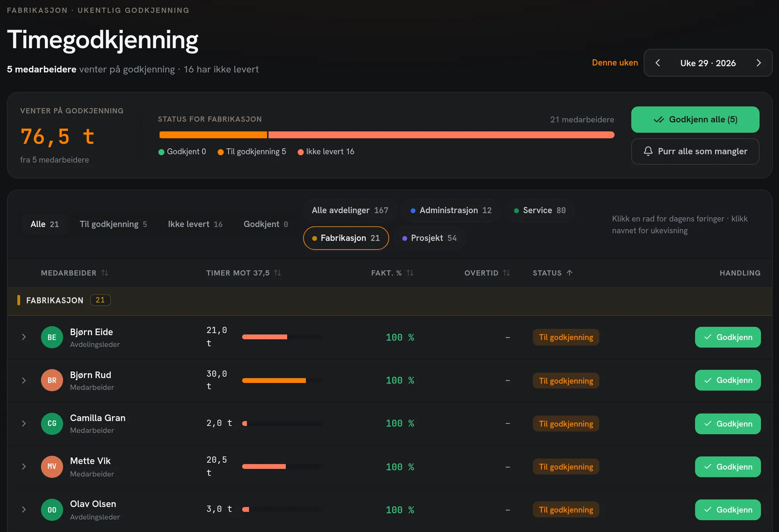Click Bjørn Rud's 30,0 t hours bar
Image resolution: width=779 pixels, height=532 pixels.
(x=282, y=381)
